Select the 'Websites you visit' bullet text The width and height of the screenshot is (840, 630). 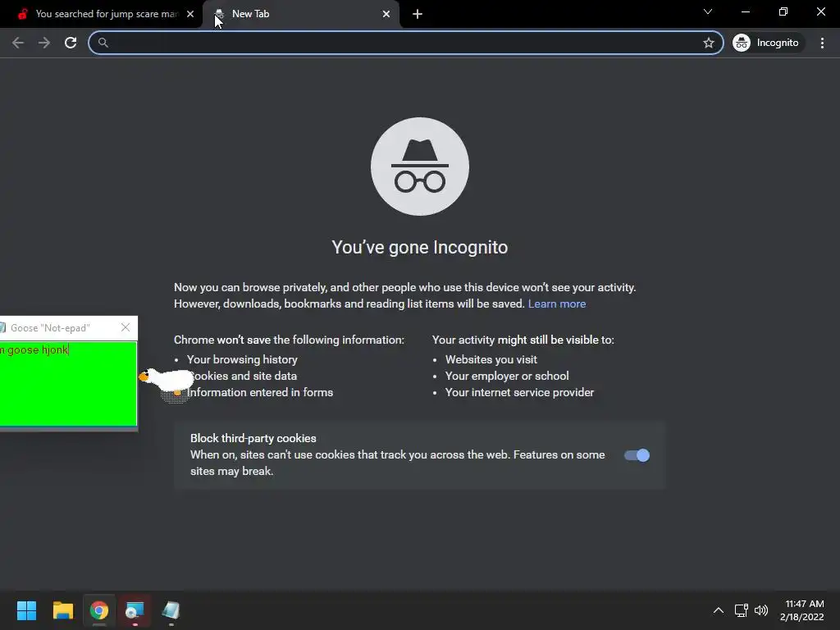(491, 359)
